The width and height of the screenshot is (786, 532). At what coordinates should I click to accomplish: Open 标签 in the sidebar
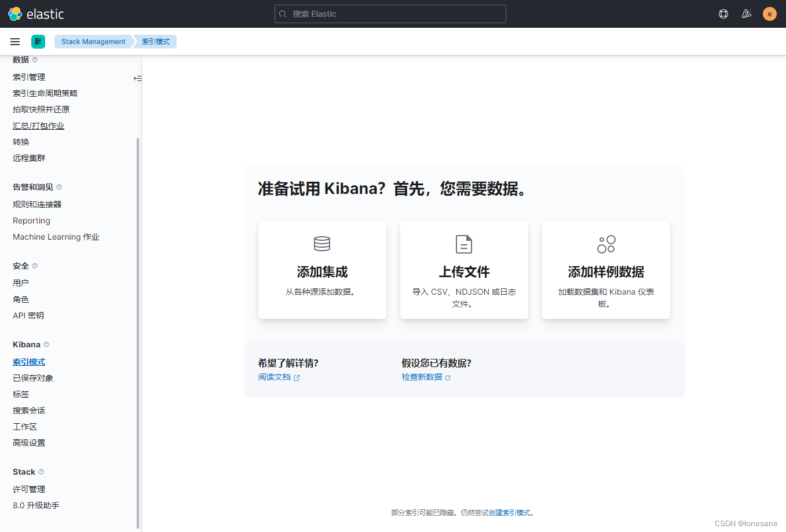coord(21,394)
